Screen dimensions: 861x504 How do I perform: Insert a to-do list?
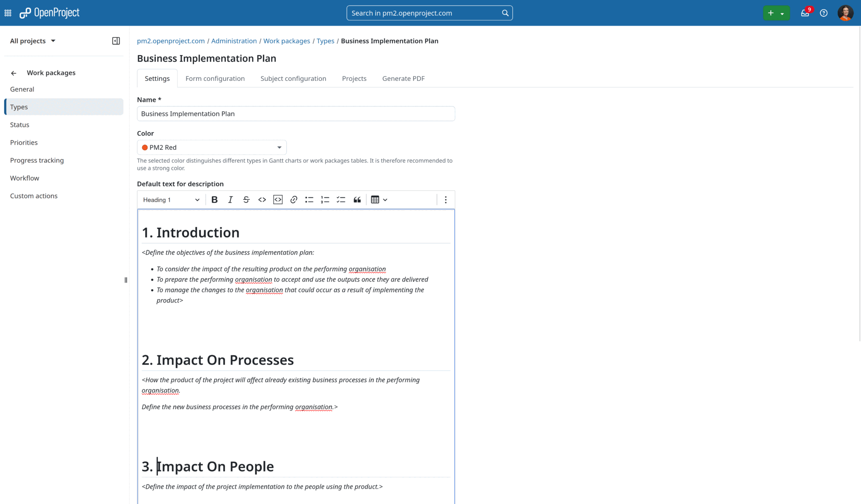coord(341,199)
